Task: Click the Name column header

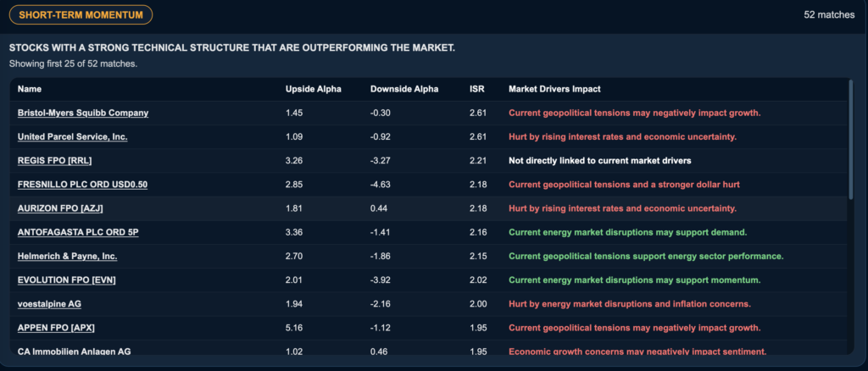Action: click(x=30, y=89)
